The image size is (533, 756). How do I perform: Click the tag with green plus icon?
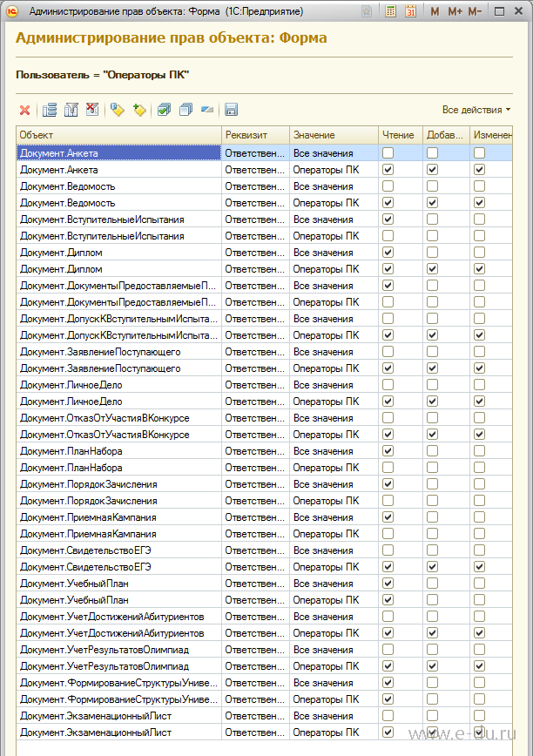coord(139,110)
